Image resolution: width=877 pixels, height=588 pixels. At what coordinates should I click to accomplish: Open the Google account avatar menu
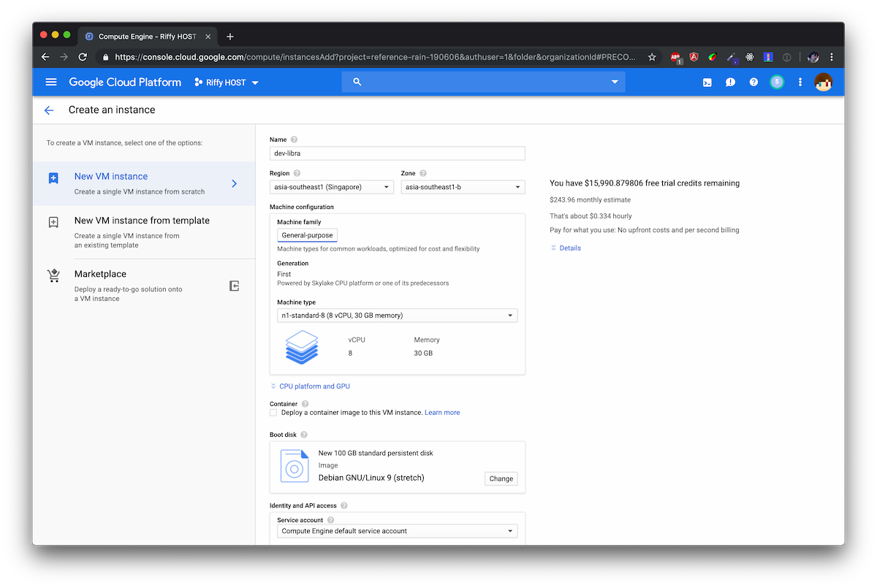coord(824,83)
